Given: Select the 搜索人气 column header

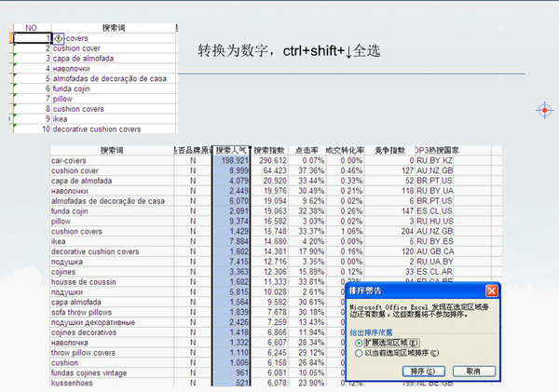Looking at the screenshot, I should click(x=231, y=149).
